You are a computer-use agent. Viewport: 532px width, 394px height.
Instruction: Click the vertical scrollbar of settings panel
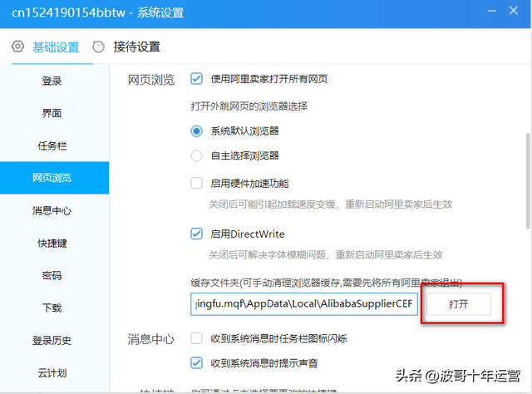pos(528,181)
